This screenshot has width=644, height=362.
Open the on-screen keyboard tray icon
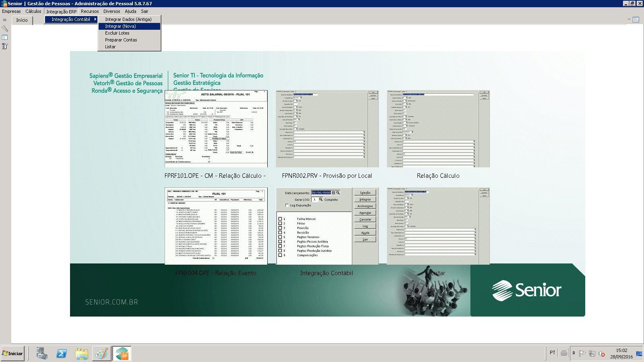tap(564, 353)
